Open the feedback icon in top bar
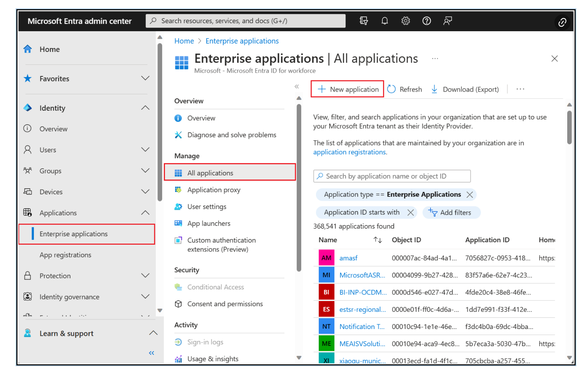 click(448, 21)
